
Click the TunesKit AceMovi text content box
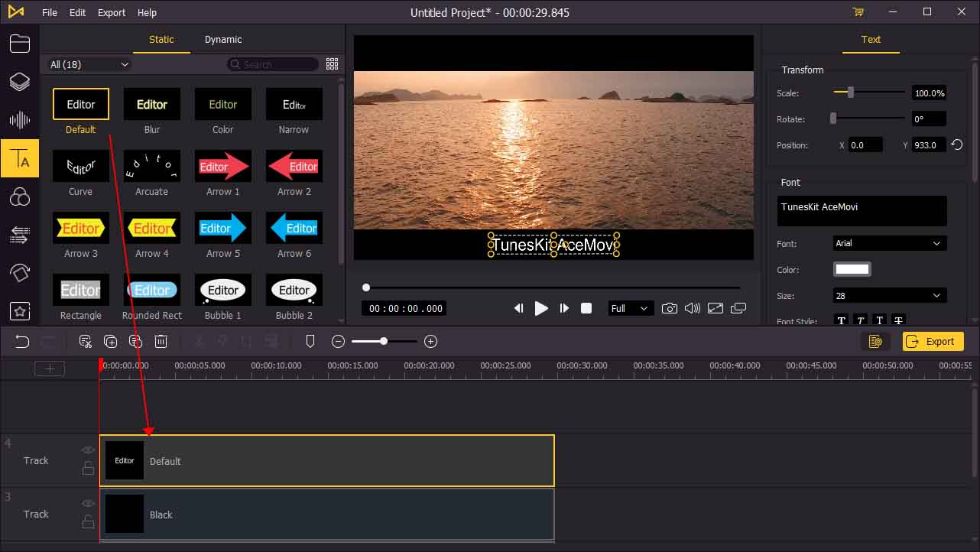862,211
